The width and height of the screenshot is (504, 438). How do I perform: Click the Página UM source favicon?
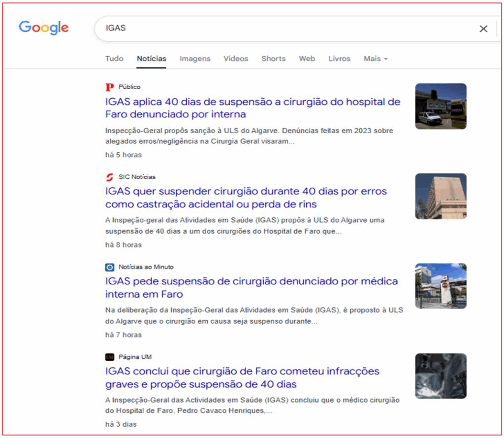click(109, 357)
